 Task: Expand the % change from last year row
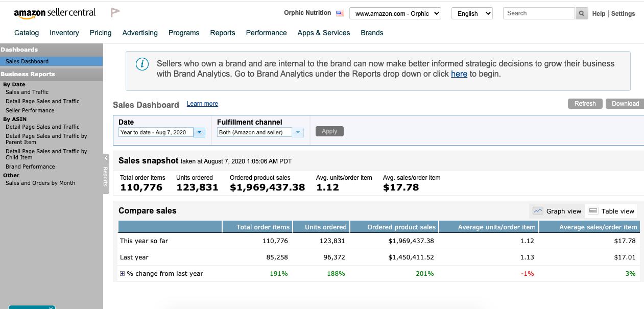pos(122,274)
